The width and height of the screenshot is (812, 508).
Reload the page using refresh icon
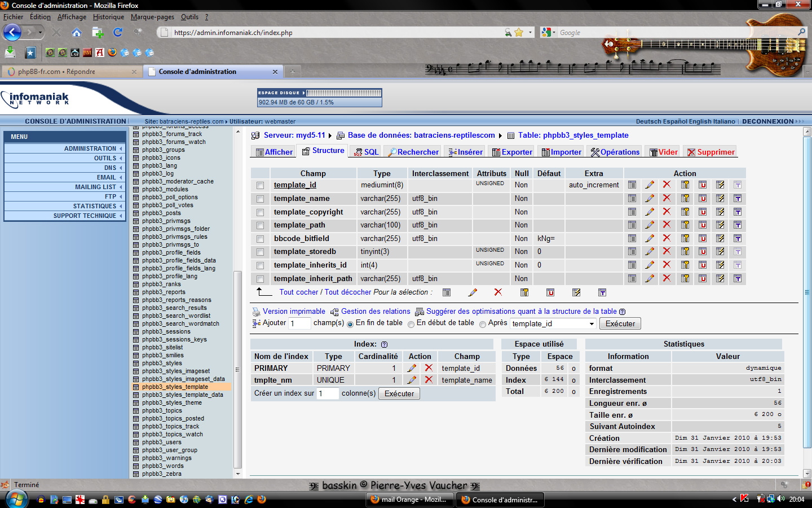coord(118,32)
